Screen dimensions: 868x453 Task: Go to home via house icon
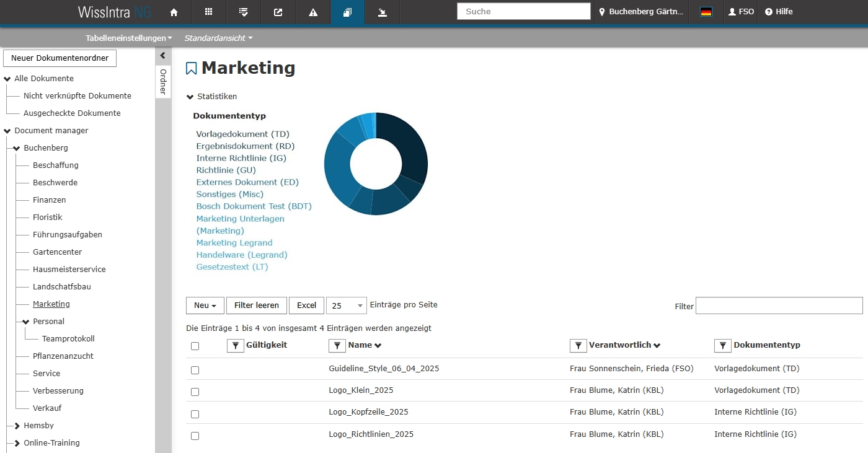click(x=174, y=12)
